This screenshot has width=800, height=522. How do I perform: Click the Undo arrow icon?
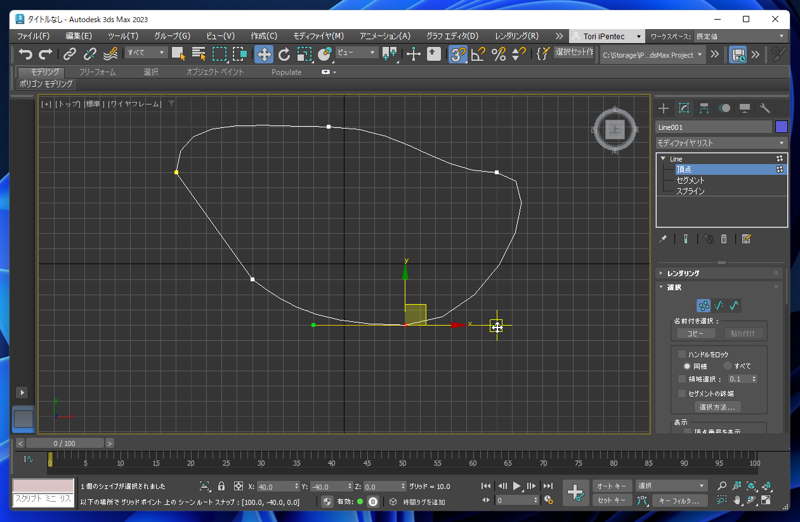[x=25, y=54]
